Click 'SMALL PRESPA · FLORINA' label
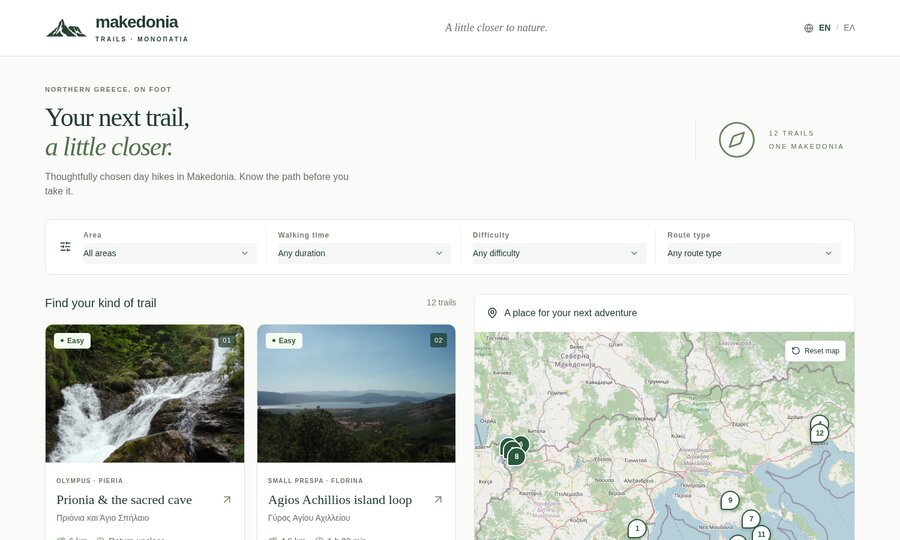This screenshot has height=540, width=900. (x=315, y=481)
